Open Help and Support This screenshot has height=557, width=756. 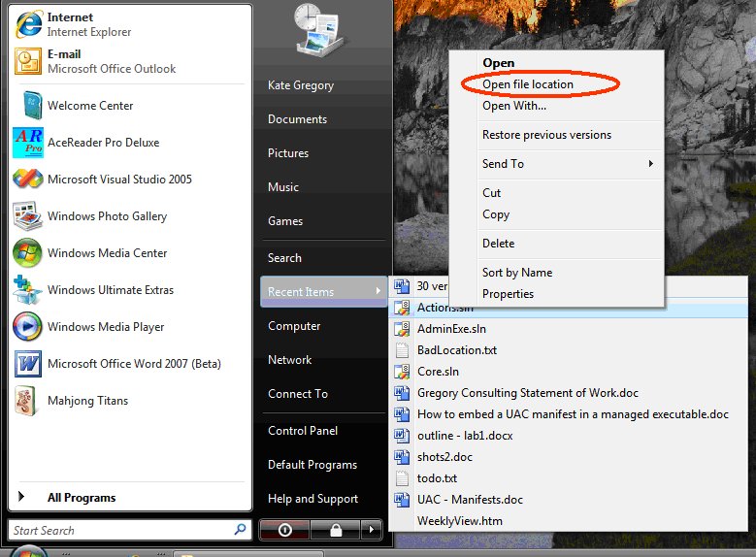312,499
